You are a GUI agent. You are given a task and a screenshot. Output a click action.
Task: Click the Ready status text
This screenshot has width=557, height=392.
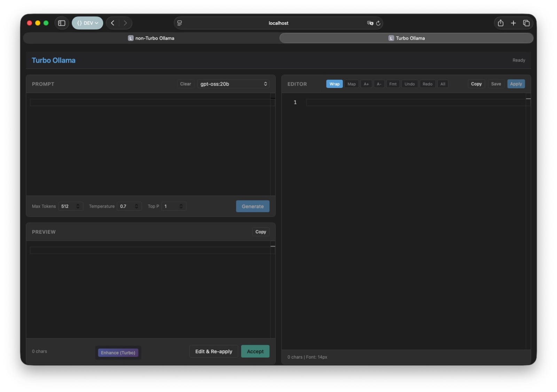pos(519,60)
